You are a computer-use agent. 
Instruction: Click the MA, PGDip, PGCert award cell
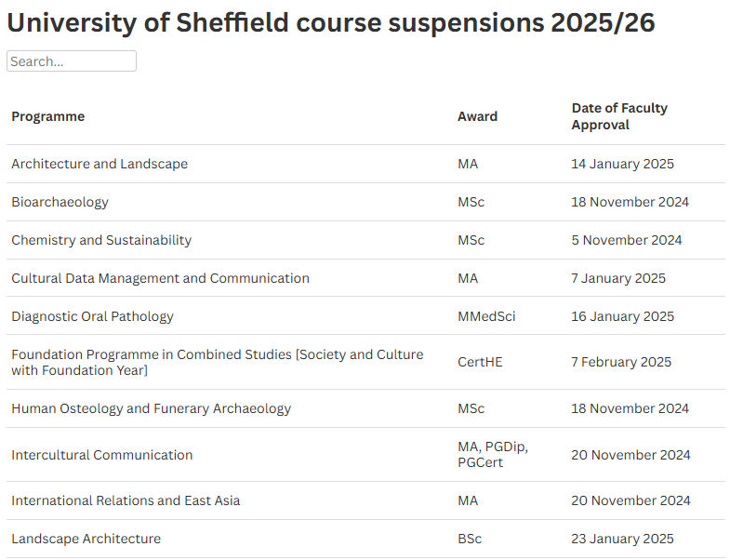pos(493,455)
